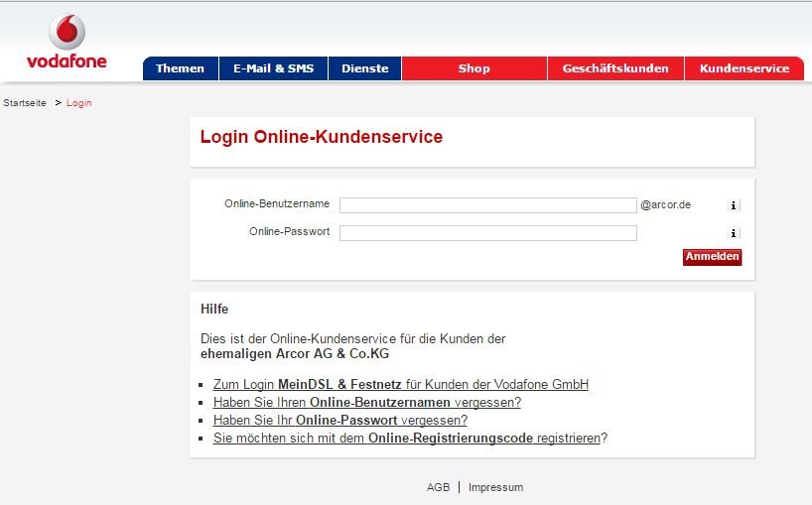Viewport: 812px width, 505px height.
Task: Click the Online-Passwort label
Action: pyautogui.click(x=290, y=231)
